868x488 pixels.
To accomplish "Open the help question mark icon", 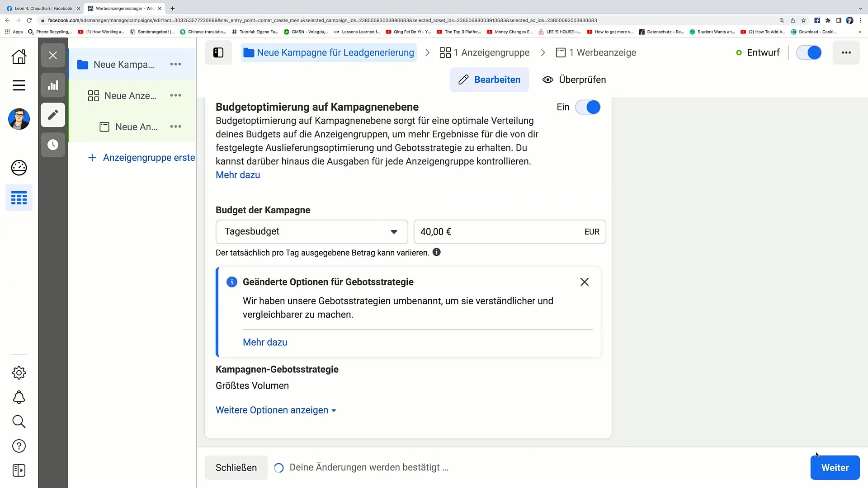I will [19, 446].
